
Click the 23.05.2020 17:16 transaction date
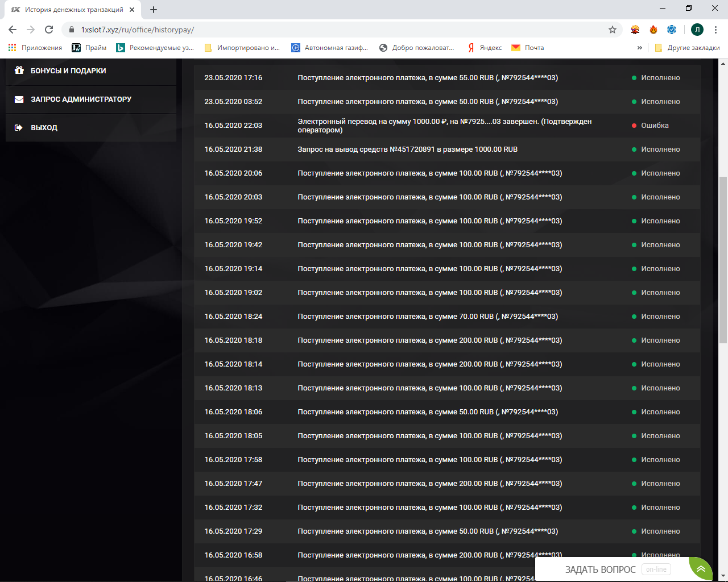233,78
